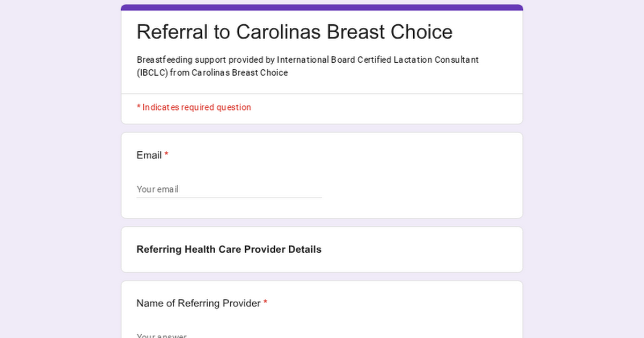Select the Email question card

[x=322, y=175]
